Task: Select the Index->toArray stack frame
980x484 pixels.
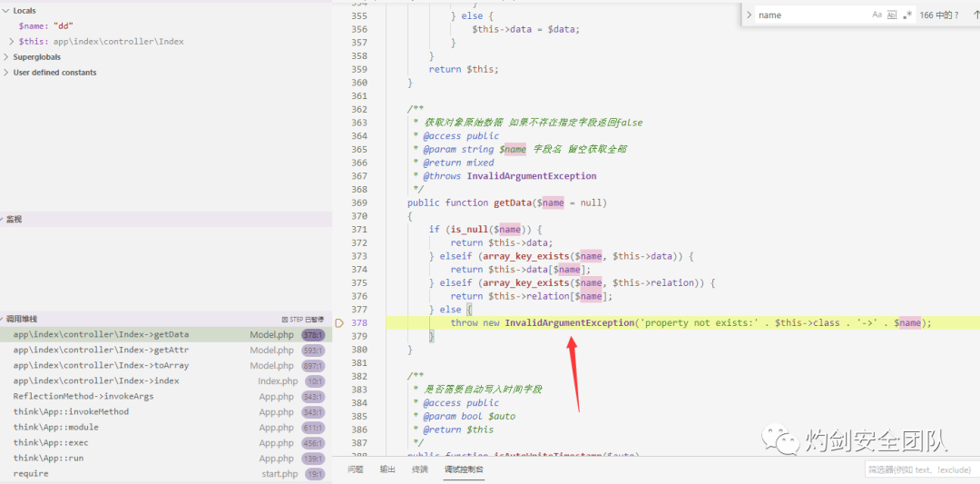Action: [166, 365]
